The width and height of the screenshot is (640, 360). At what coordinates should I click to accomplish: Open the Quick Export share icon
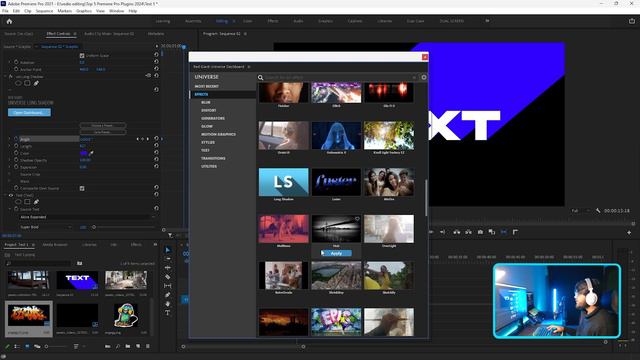click(632, 21)
